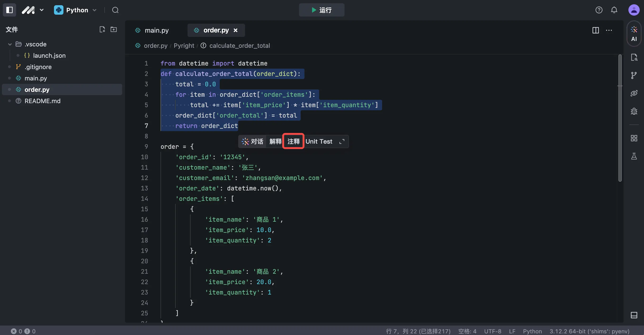Collapse the .vscode folder
Image resolution: width=644 pixels, height=335 pixels.
pos(10,44)
